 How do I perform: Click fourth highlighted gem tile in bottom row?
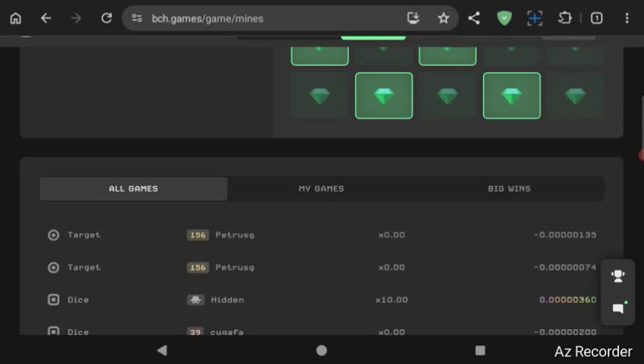[511, 96]
